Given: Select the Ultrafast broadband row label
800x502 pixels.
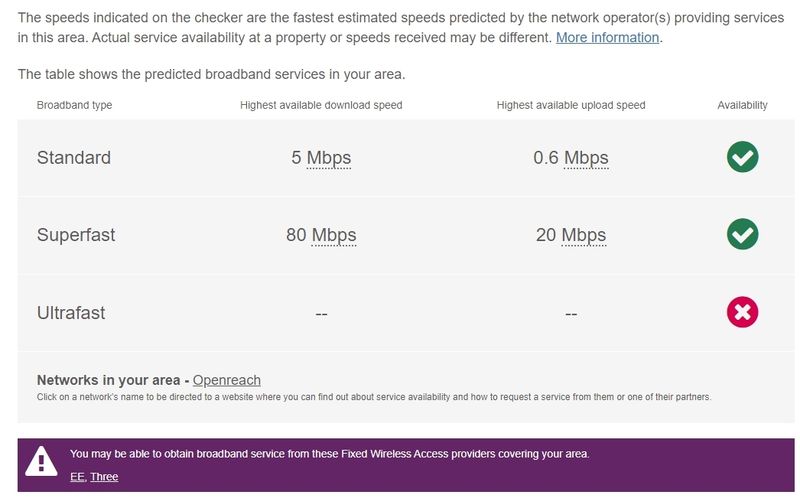Looking at the screenshot, I should coord(71,313).
